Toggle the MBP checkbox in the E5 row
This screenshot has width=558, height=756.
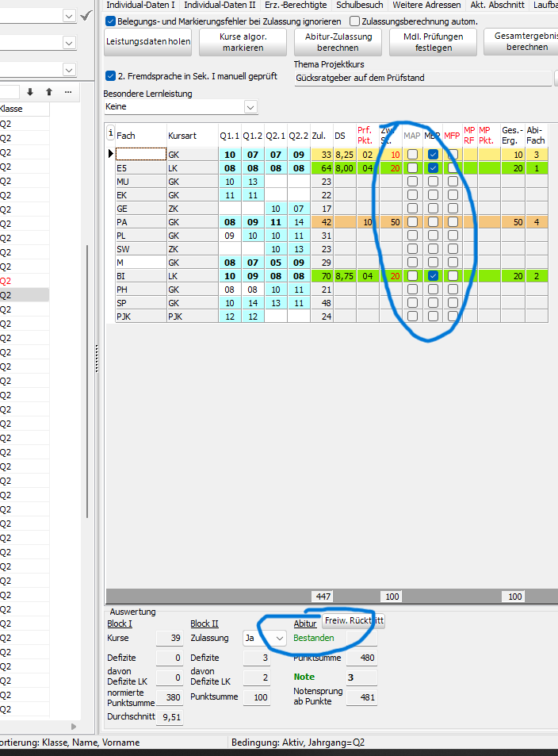click(x=434, y=168)
